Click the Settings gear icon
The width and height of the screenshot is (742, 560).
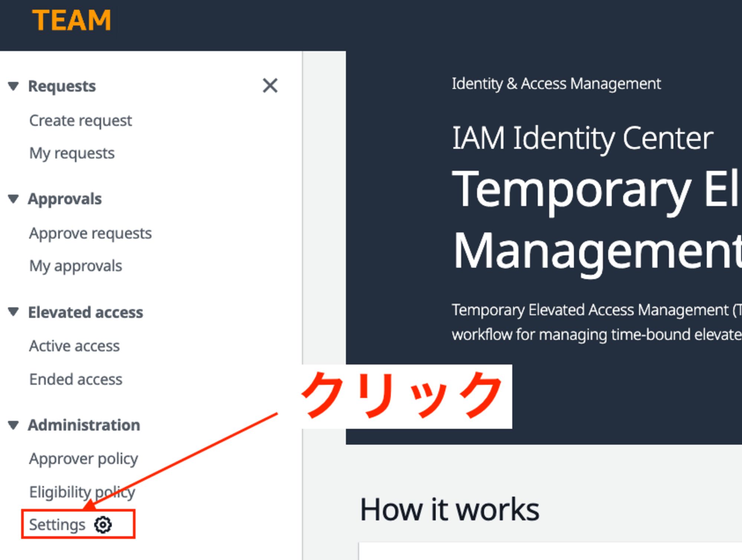coord(103,525)
